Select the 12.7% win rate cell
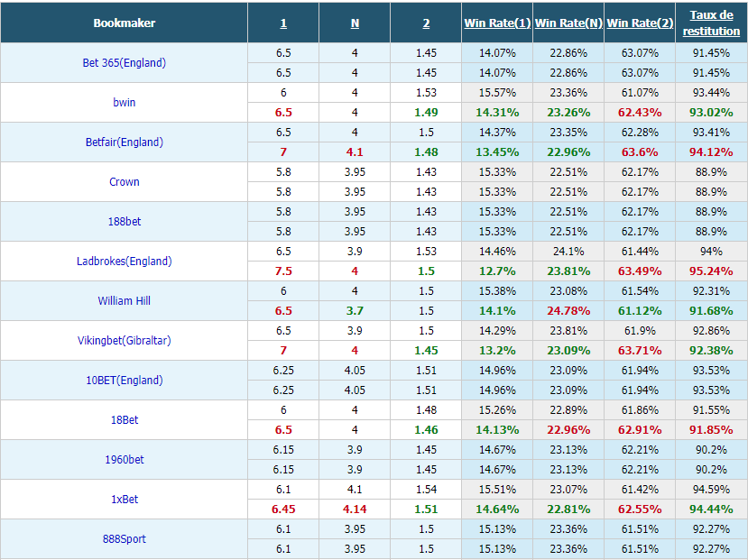This screenshot has width=748, height=560. (x=497, y=271)
